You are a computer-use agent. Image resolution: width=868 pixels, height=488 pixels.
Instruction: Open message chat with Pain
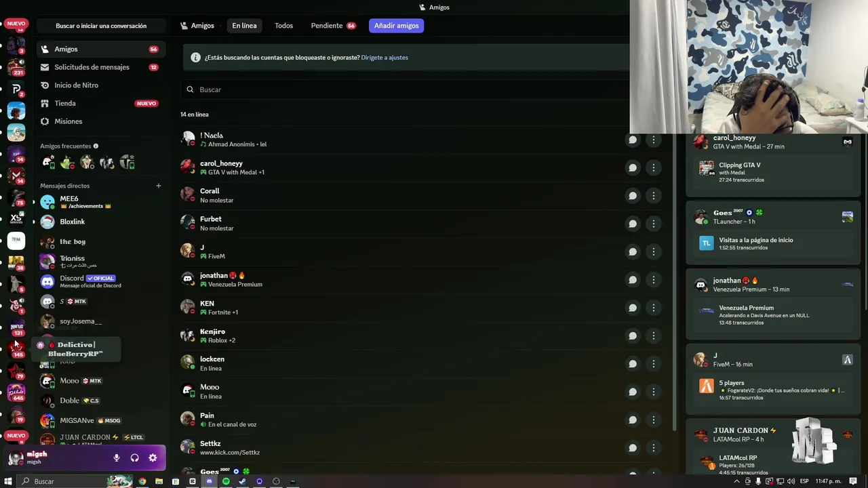tap(633, 420)
